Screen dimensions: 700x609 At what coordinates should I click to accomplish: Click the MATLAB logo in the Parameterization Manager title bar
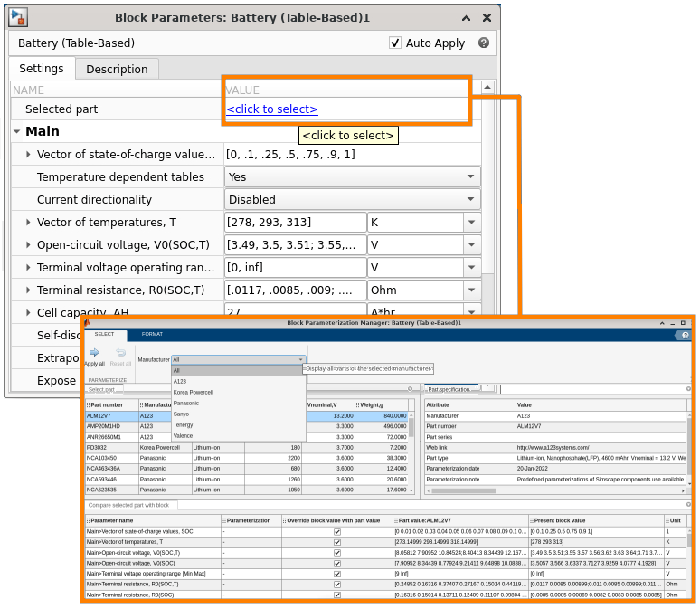[89, 322]
